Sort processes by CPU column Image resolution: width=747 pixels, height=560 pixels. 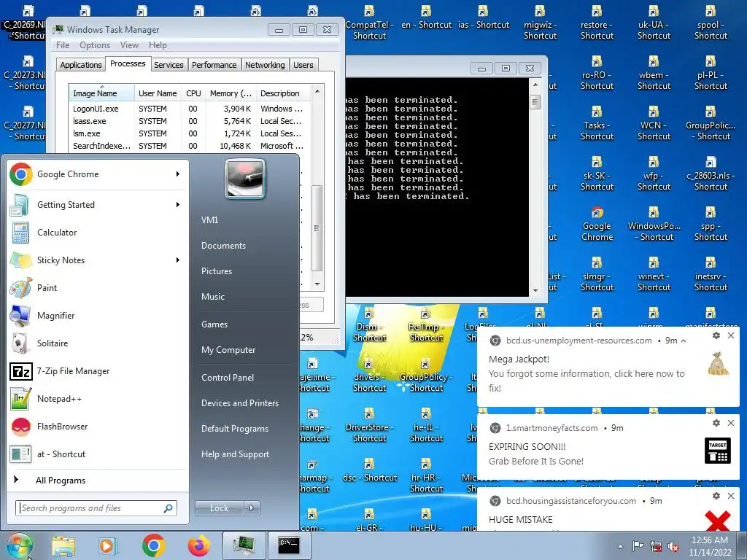pos(193,93)
